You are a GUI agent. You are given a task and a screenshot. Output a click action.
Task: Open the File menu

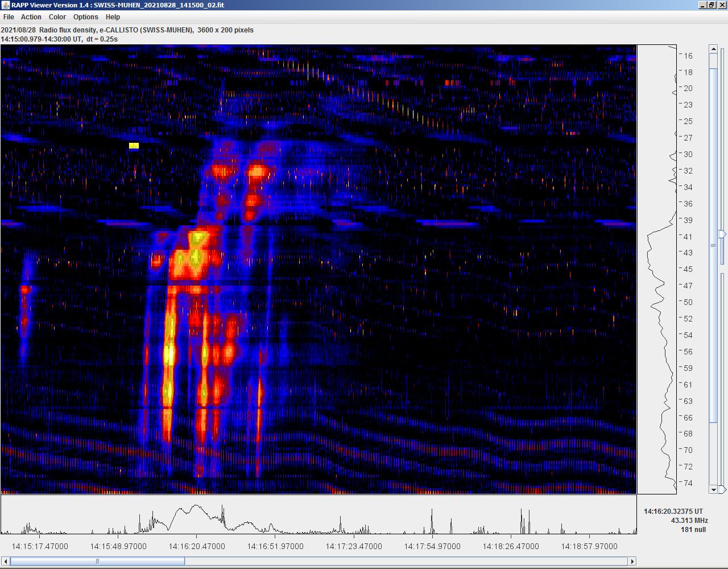point(9,17)
